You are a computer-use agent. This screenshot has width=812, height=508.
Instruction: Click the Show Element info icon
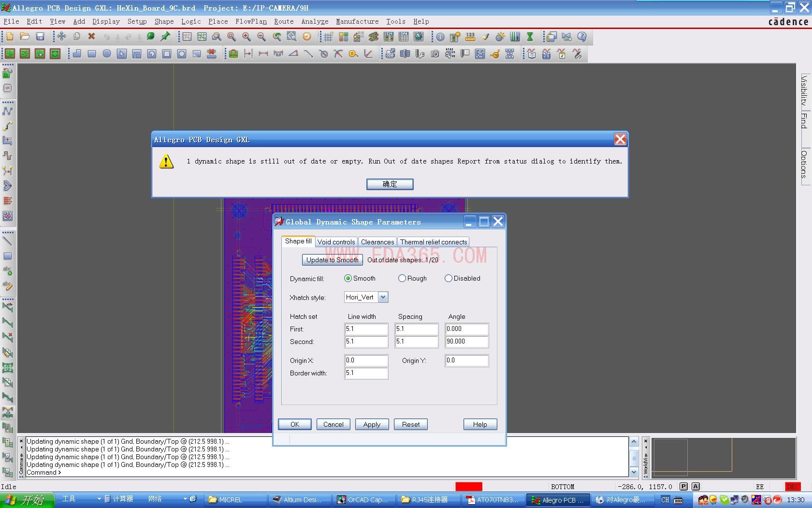(x=440, y=37)
